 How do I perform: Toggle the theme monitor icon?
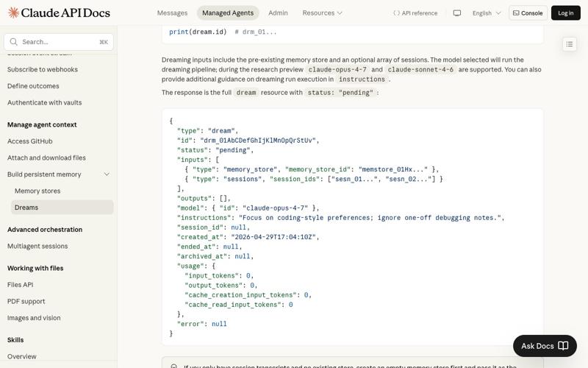point(456,13)
